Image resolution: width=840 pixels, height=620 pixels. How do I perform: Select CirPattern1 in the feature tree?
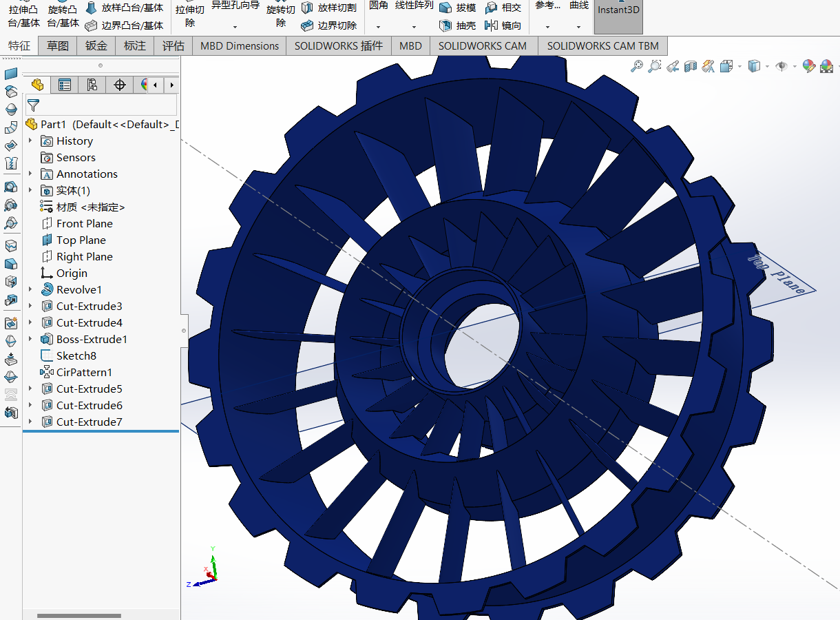coord(84,372)
